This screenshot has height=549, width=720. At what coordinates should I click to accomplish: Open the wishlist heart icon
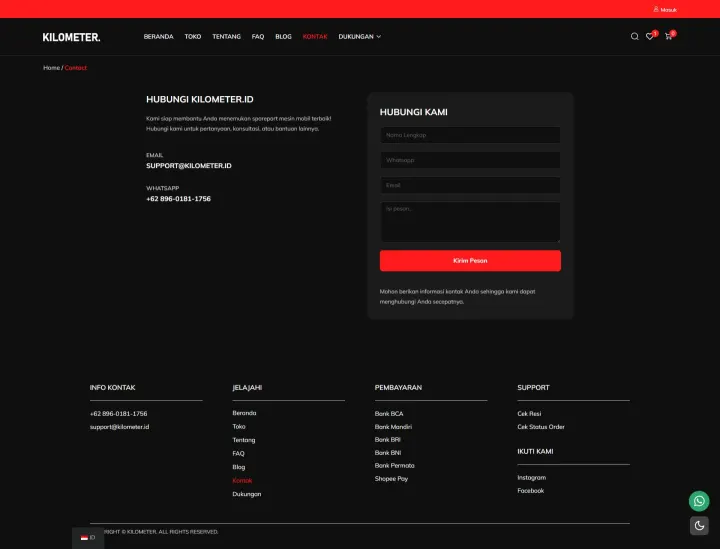click(x=650, y=36)
